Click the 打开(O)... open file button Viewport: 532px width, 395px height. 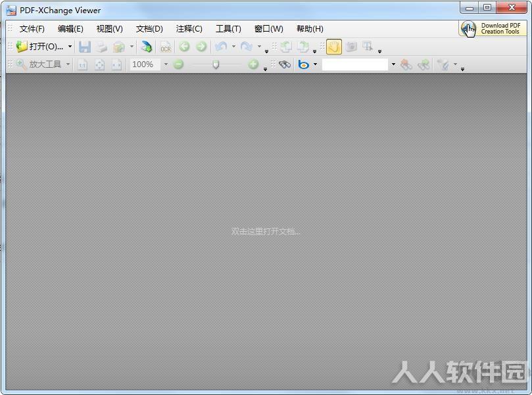coord(39,47)
